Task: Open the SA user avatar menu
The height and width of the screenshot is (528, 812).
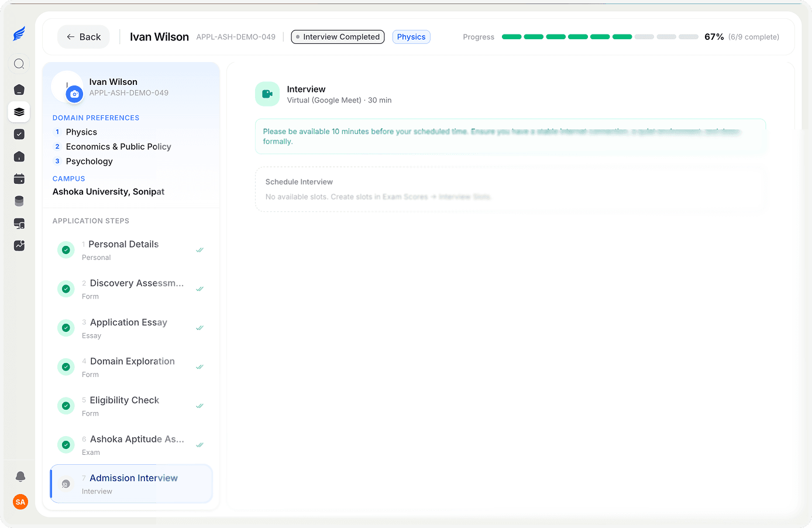Action: point(20,502)
